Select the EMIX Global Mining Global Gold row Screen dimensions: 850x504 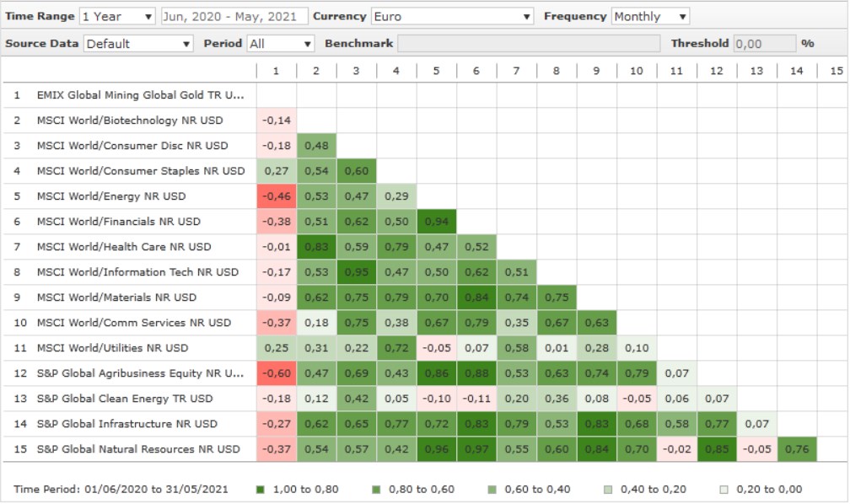point(140,95)
